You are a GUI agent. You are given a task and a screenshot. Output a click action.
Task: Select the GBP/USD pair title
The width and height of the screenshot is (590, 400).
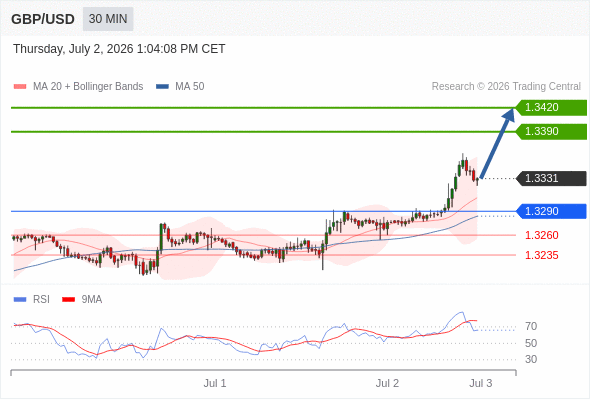[43, 19]
